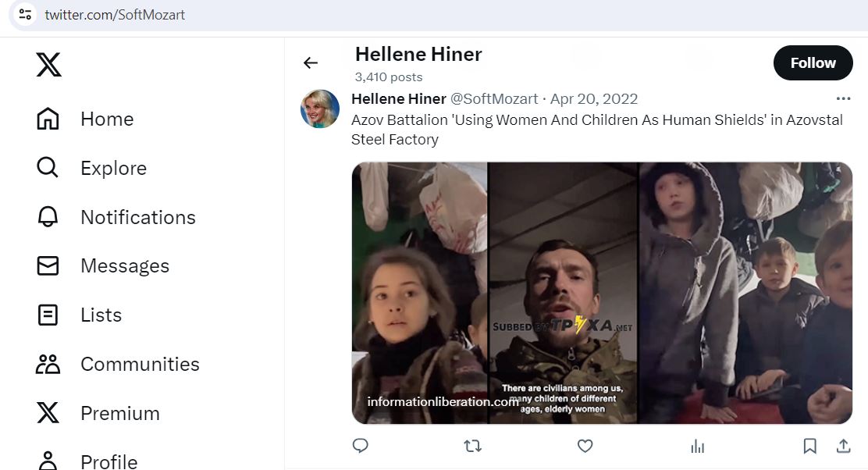Go to Messages envelope
868x470 pixels.
[x=103, y=265]
